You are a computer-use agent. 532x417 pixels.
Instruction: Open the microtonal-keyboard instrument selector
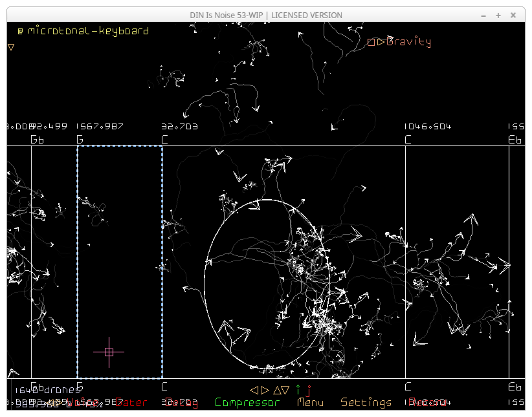pyautogui.click(x=83, y=30)
